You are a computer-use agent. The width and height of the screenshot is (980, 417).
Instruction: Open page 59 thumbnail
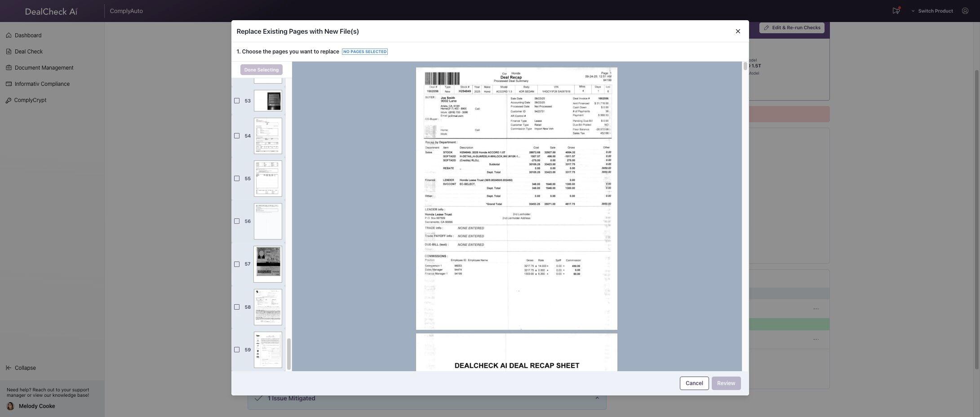point(268,350)
